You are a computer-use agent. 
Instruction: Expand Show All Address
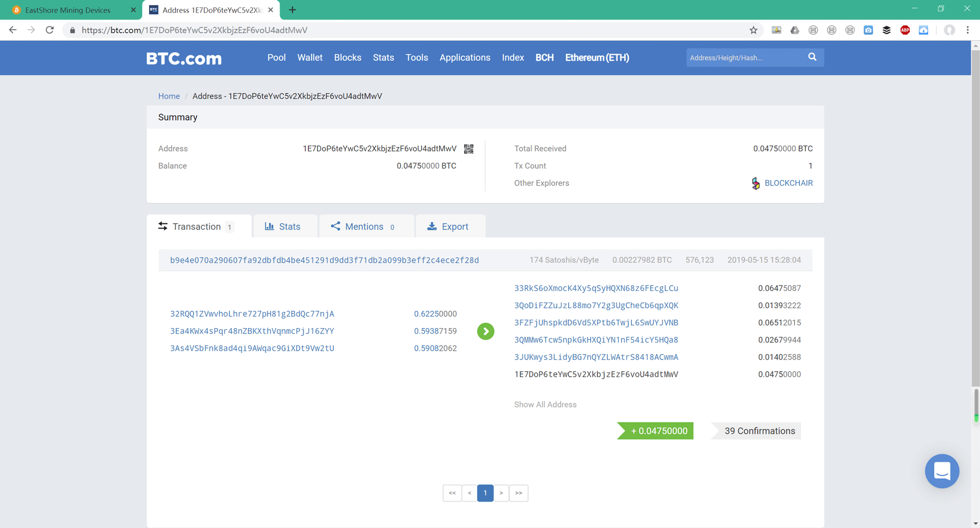545,404
